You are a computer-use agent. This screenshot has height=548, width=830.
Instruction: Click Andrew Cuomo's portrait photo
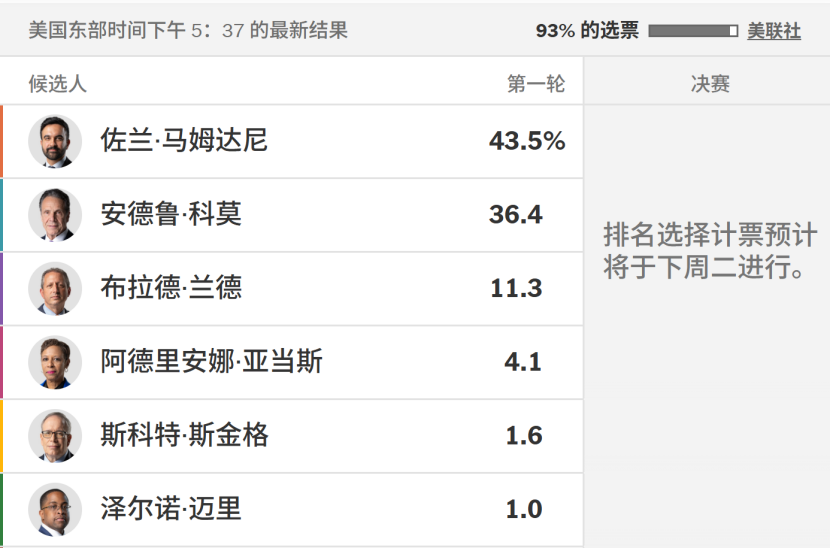(55, 215)
